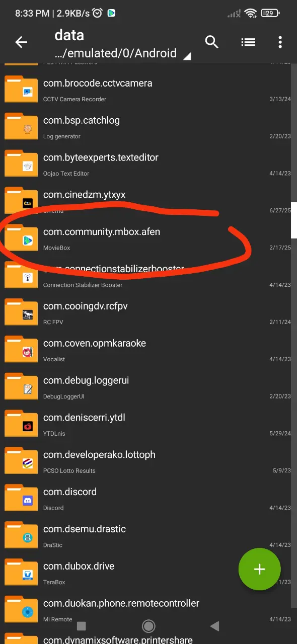
Task: Tap the battery indicator in status bar
Action: (x=270, y=14)
